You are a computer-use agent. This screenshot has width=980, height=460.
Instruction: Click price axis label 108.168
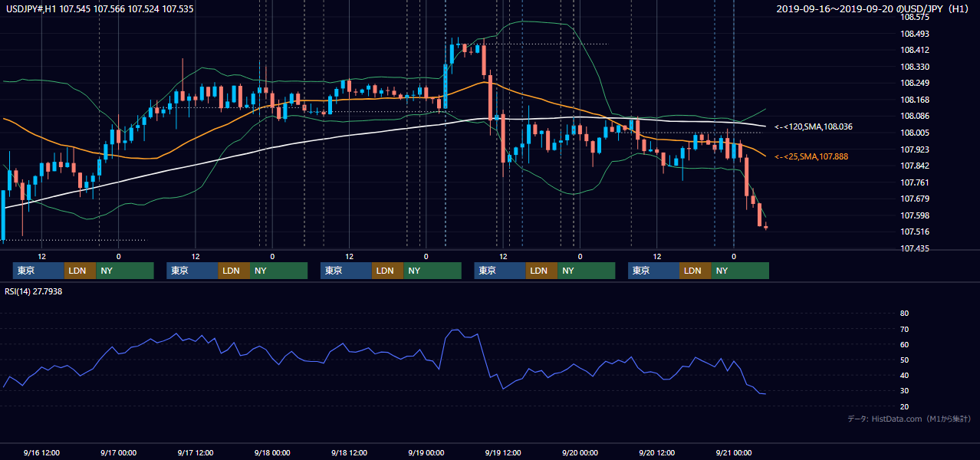pyautogui.click(x=914, y=100)
